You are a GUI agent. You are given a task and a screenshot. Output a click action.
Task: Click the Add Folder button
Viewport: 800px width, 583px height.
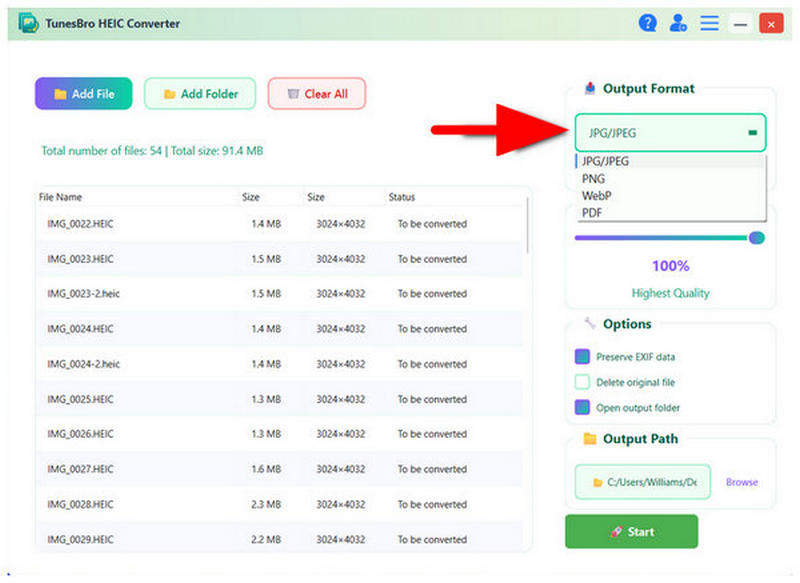[x=200, y=93]
